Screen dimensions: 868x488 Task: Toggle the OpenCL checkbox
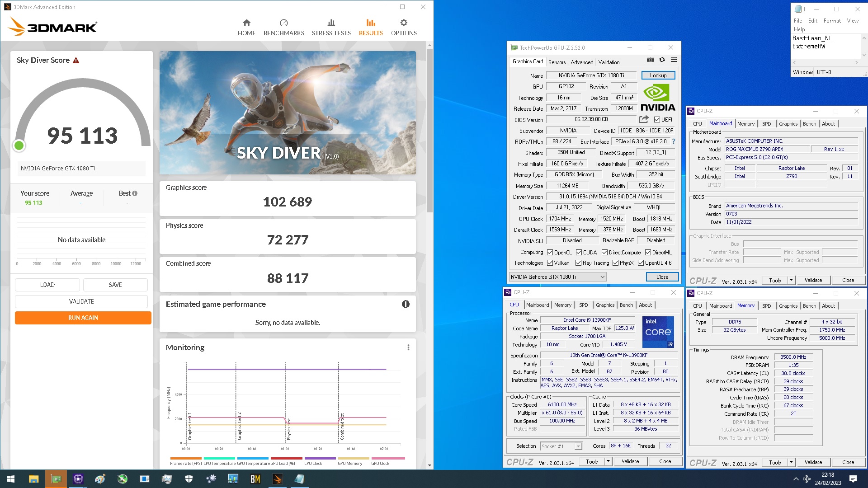pos(550,253)
